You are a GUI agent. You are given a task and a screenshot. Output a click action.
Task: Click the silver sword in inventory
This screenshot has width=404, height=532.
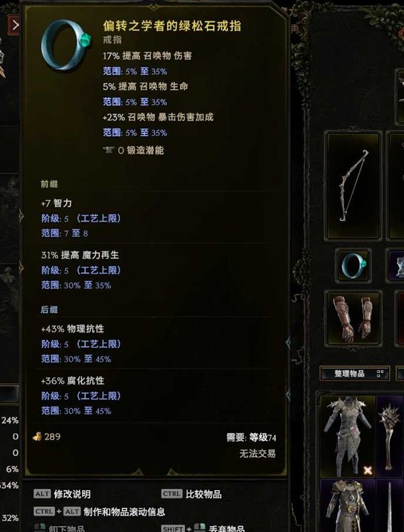(x=390, y=506)
